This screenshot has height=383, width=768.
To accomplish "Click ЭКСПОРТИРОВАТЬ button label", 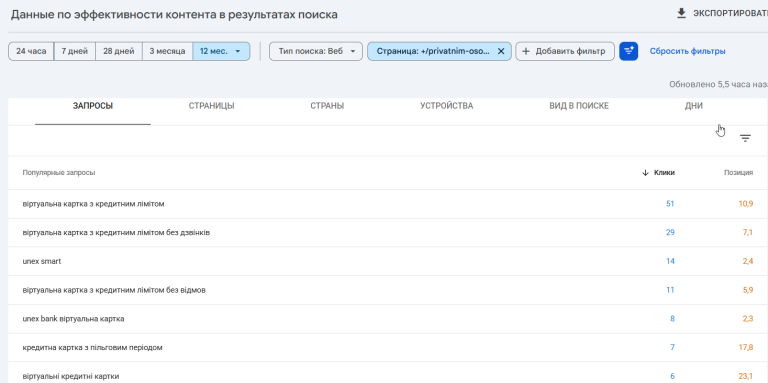I will point(730,14).
